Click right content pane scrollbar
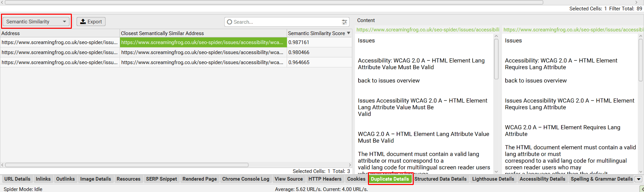 point(641,60)
